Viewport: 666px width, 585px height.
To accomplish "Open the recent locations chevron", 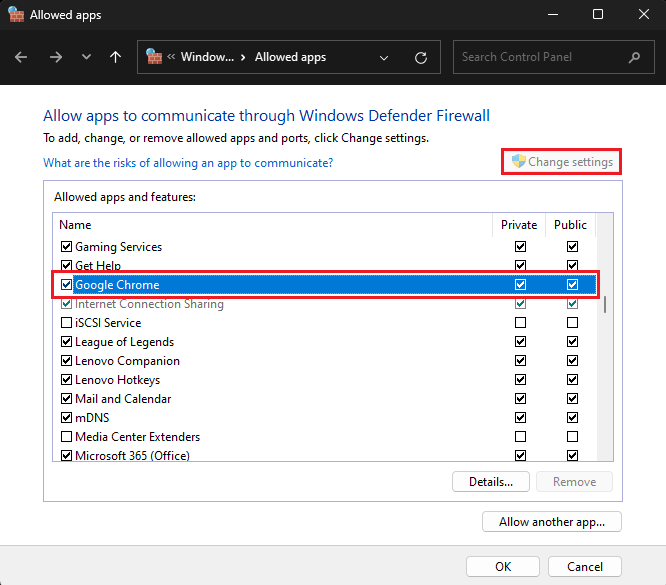I will [x=86, y=57].
